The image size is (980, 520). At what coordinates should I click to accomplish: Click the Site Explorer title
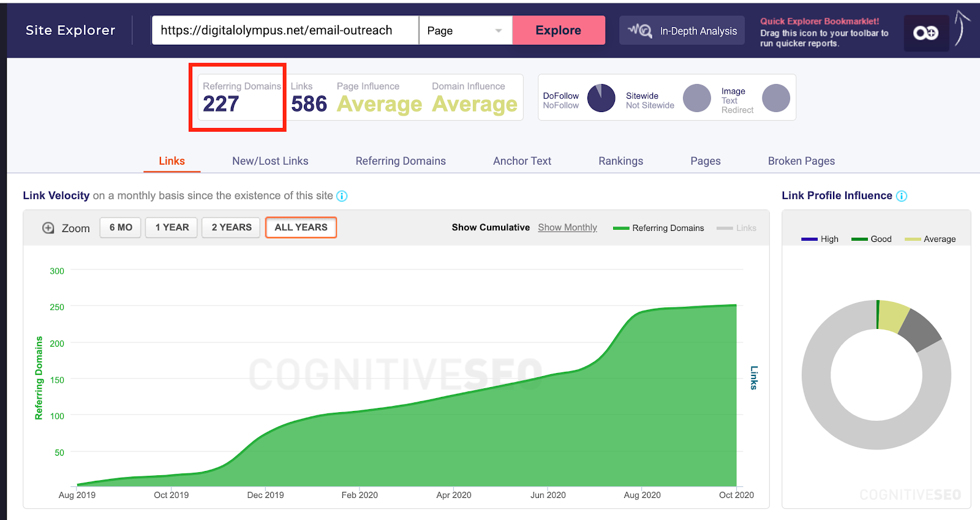click(x=70, y=30)
